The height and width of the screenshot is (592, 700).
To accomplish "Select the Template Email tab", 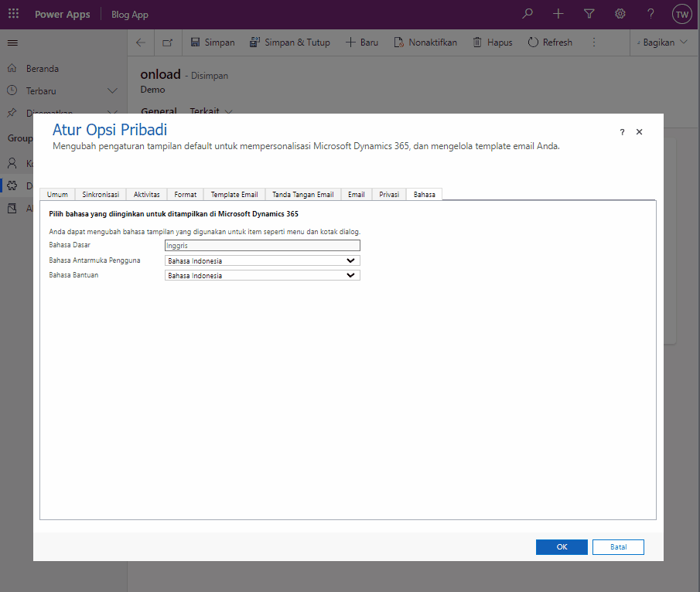I will 234,195.
